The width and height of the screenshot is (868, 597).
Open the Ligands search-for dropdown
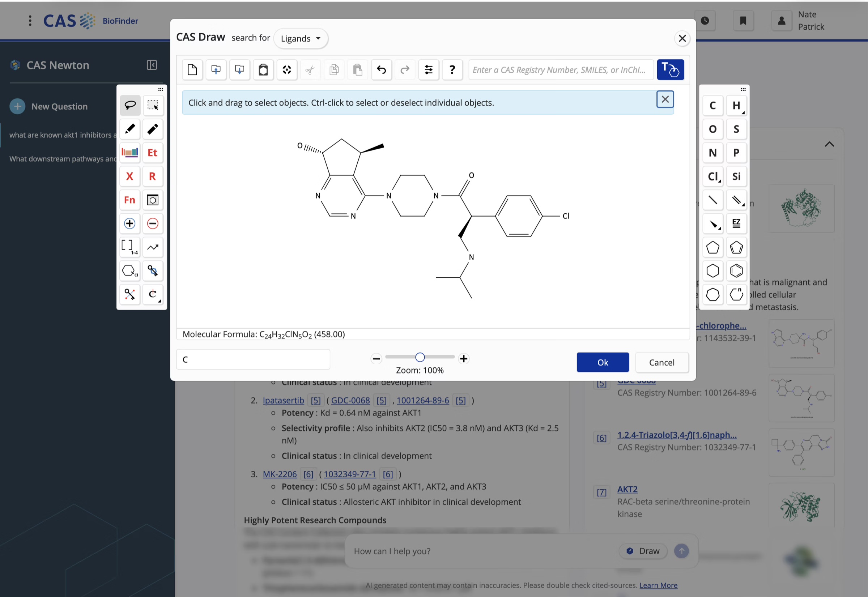tap(301, 39)
